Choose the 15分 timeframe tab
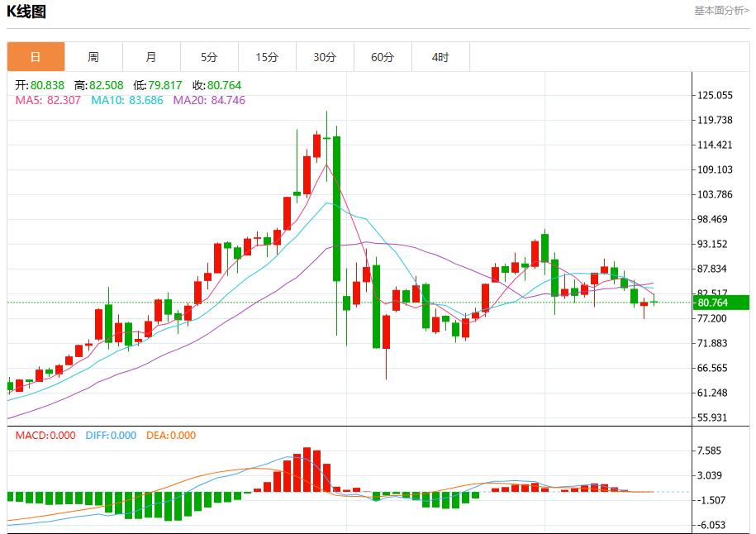This screenshot has height=534, width=756. point(267,57)
